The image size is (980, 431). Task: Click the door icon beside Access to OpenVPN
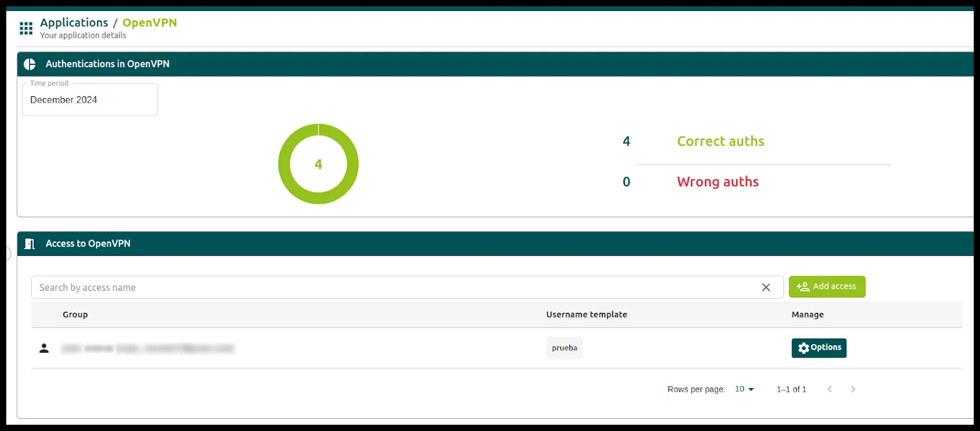click(29, 244)
